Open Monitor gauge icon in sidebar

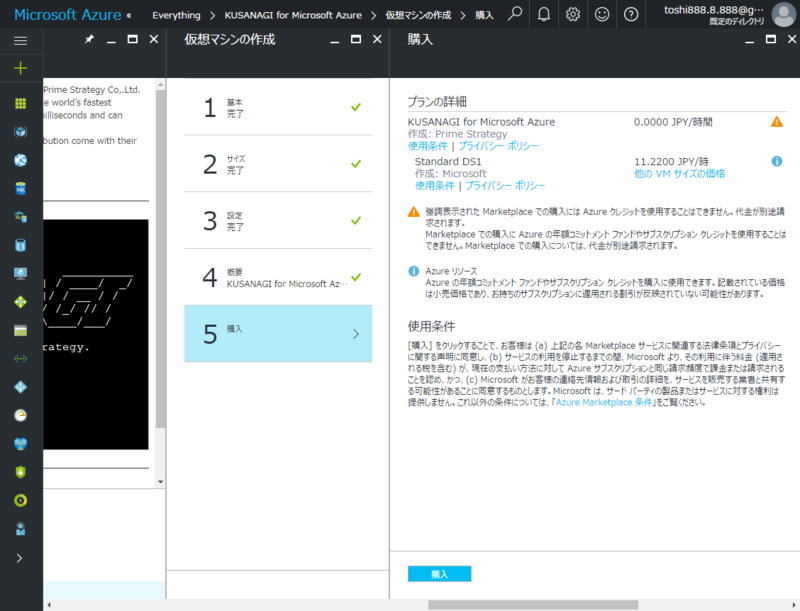tap(20, 415)
